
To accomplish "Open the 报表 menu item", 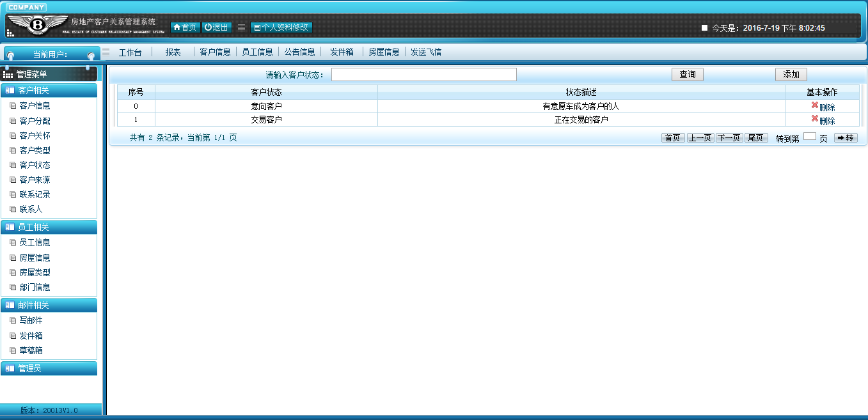I will point(173,52).
